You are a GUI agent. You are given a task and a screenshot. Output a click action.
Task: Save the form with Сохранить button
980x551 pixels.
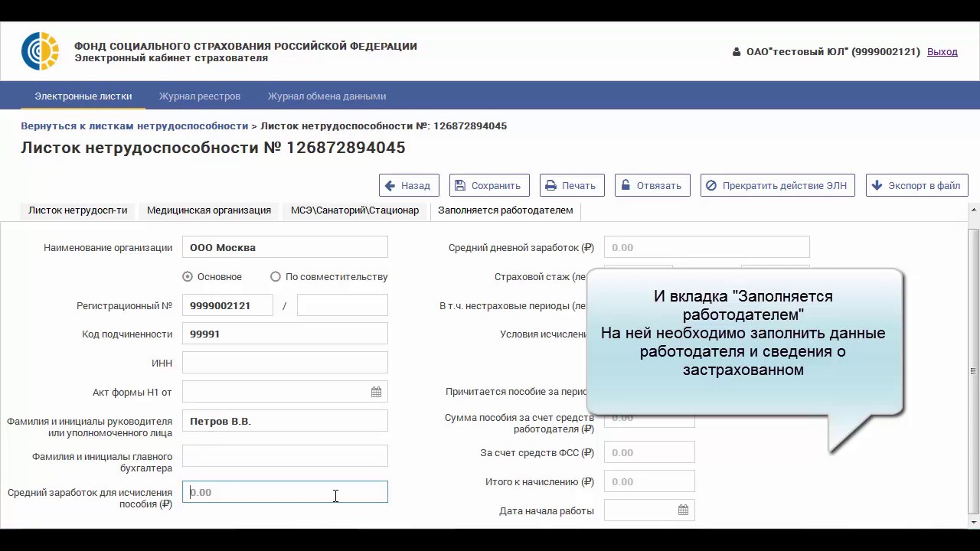(x=488, y=185)
